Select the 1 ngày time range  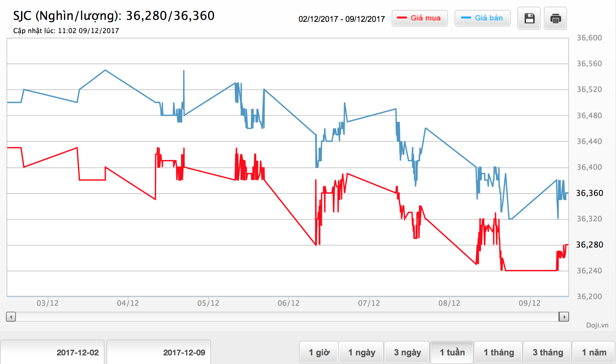click(361, 352)
